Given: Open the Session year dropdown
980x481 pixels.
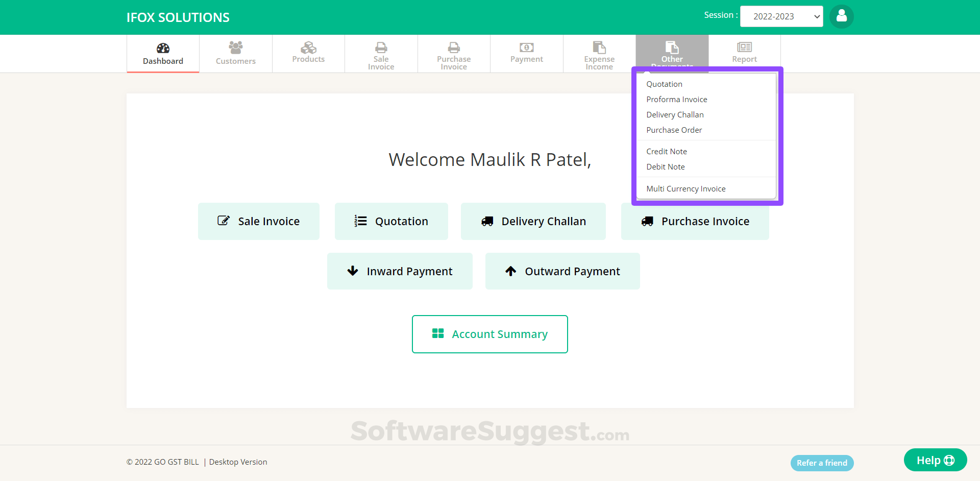Looking at the screenshot, I should pos(781,16).
